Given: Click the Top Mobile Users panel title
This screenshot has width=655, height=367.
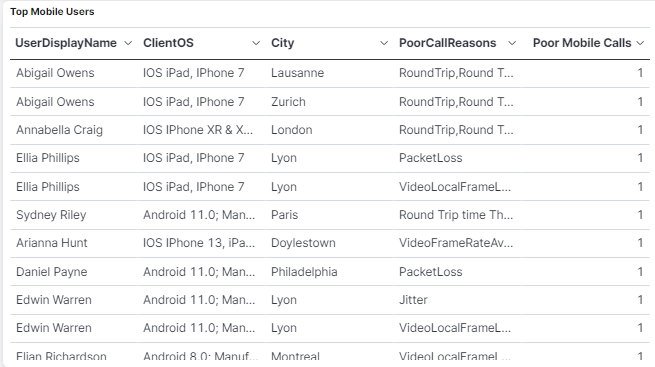Looking at the screenshot, I should (52, 12).
